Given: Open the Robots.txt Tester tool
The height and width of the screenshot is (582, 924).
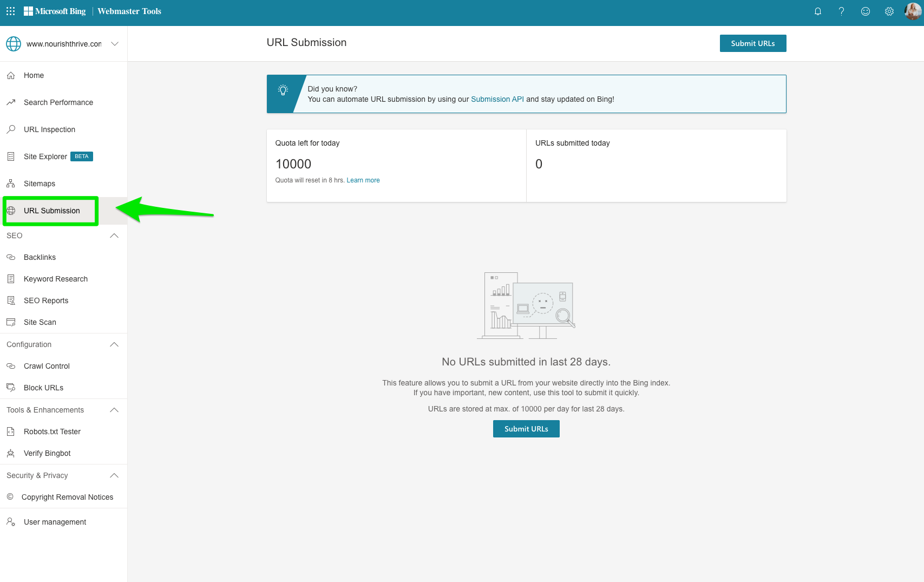Looking at the screenshot, I should coord(11,431).
